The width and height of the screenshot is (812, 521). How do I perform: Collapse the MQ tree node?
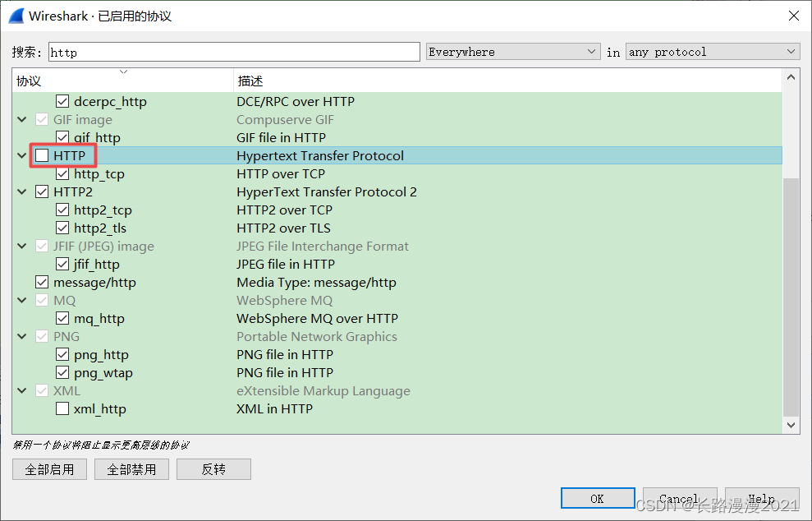(21, 301)
